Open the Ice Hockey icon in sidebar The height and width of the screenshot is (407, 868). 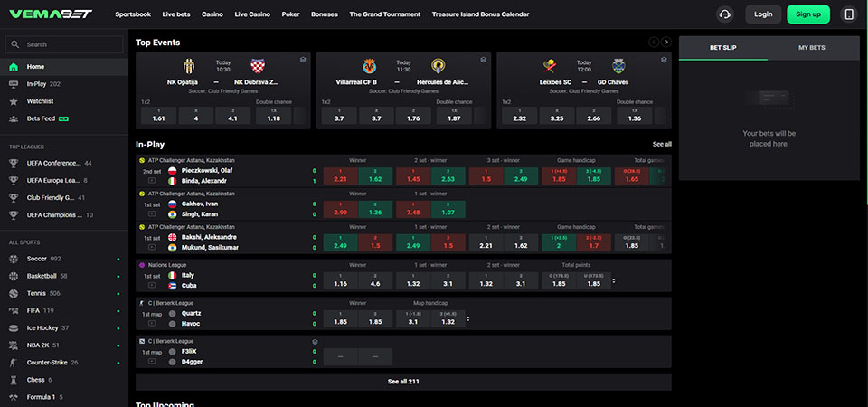(x=14, y=327)
